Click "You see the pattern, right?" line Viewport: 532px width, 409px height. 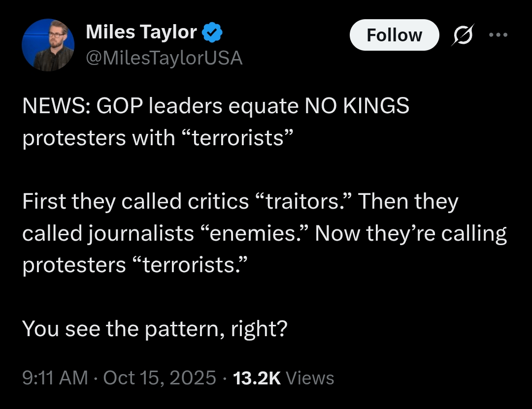pyautogui.click(x=154, y=329)
